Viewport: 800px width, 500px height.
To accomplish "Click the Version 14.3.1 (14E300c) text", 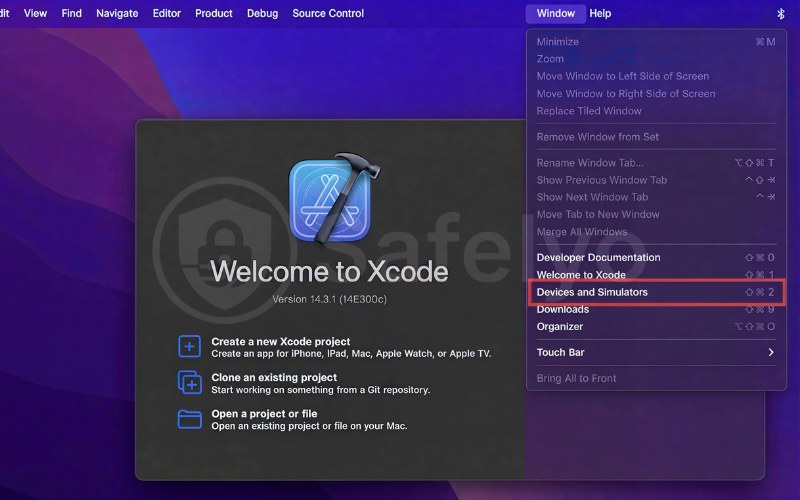I will (329, 299).
